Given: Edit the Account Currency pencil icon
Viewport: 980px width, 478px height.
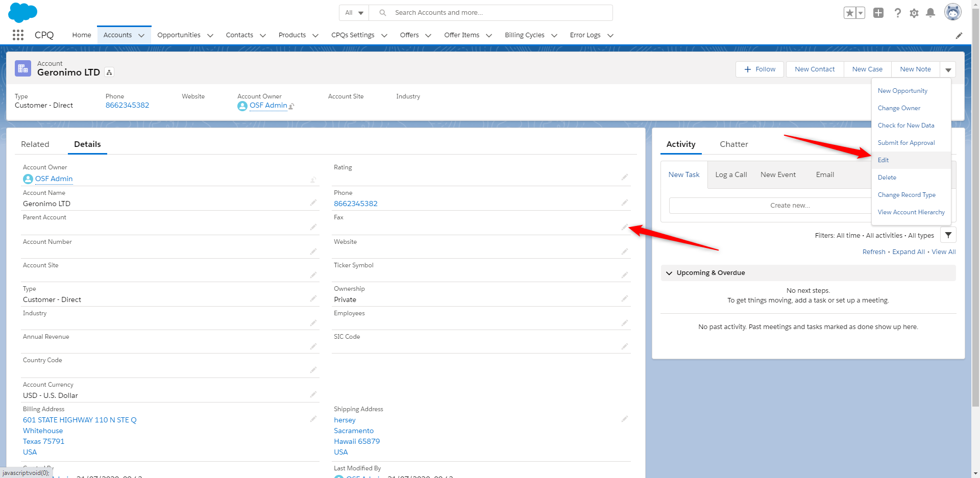Looking at the screenshot, I should [x=313, y=394].
